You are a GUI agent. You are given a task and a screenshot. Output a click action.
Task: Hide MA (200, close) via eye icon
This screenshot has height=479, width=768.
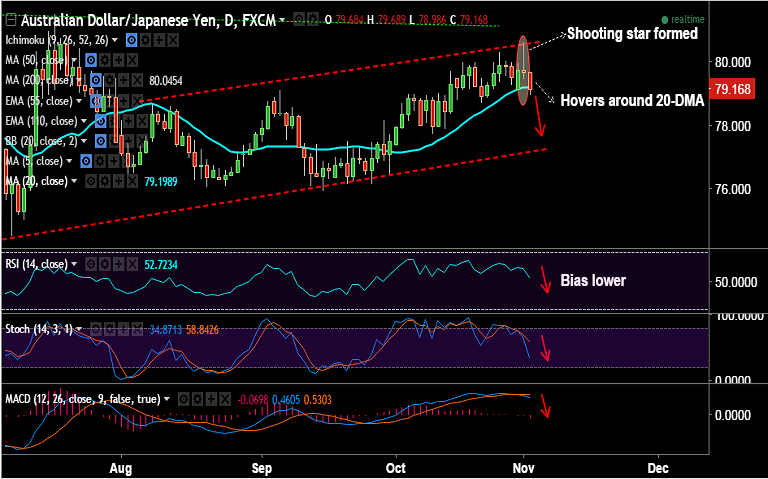[x=96, y=80]
